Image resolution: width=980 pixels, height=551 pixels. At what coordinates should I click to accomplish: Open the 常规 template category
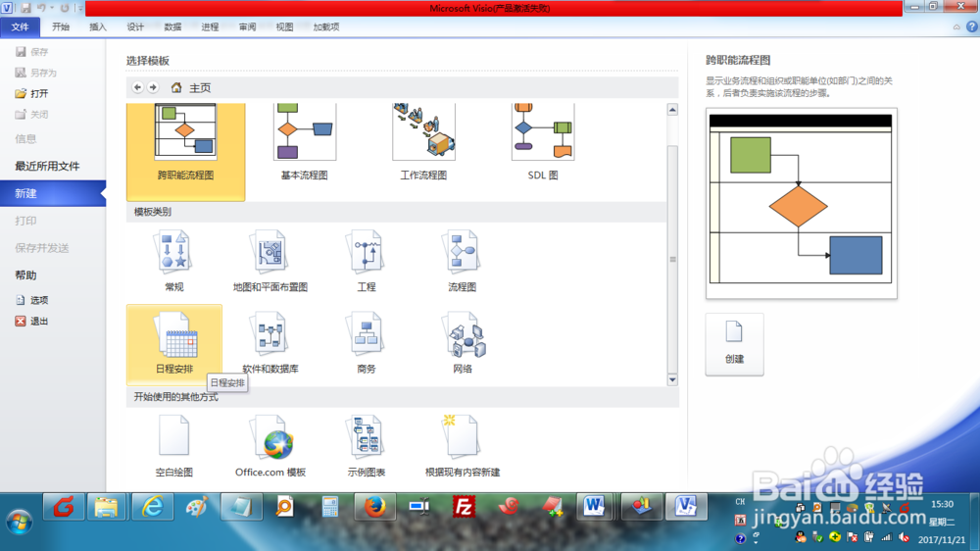pyautogui.click(x=173, y=262)
